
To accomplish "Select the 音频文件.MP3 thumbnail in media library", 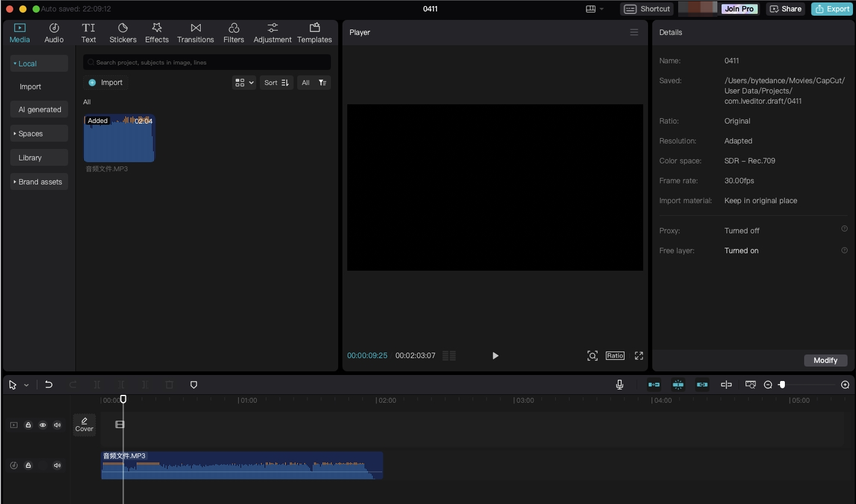I will pos(119,138).
